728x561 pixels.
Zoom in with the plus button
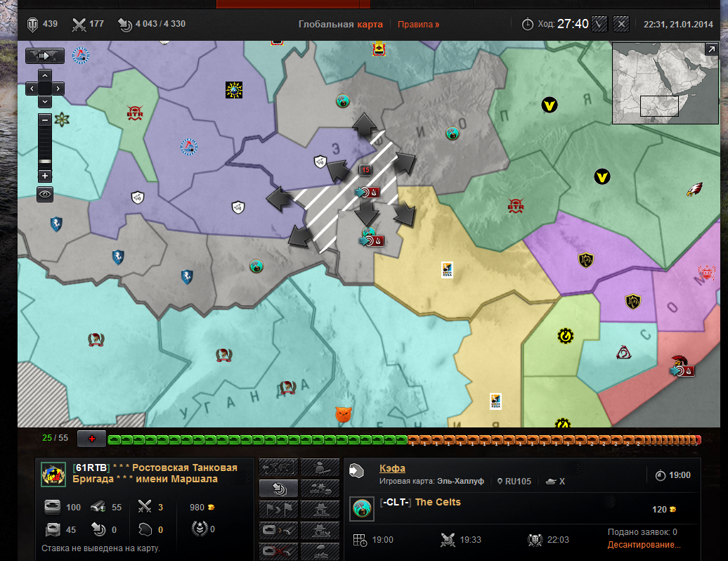tap(44, 176)
